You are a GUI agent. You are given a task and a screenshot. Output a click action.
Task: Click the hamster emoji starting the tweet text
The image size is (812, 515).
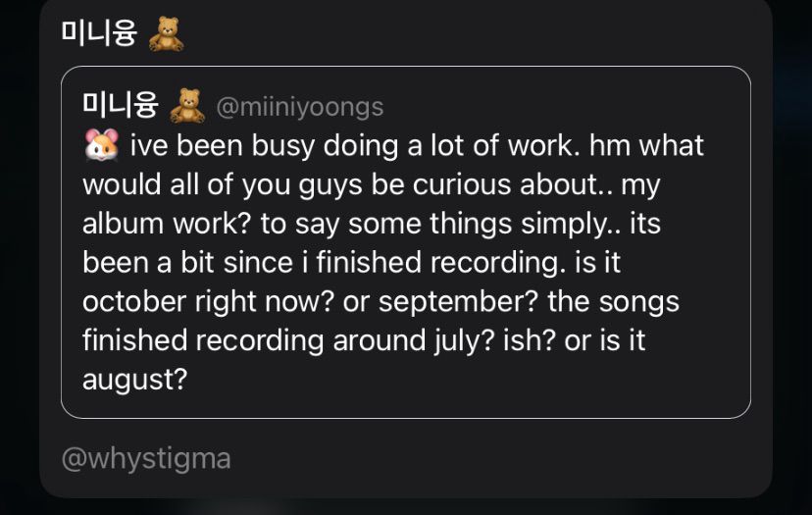101,145
